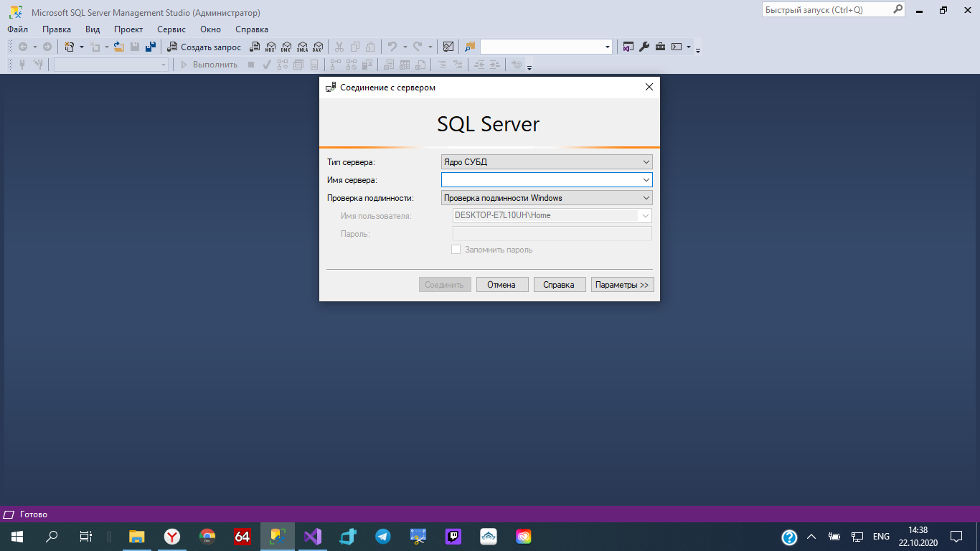Click the purple Visual Studio window icon
The height and width of the screenshot is (551, 980).
pyautogui.click(x=628, y=47)
